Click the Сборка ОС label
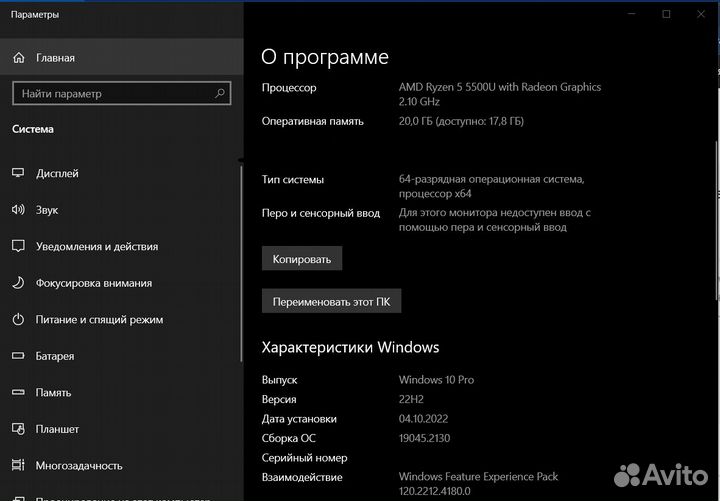 point(289,438)
